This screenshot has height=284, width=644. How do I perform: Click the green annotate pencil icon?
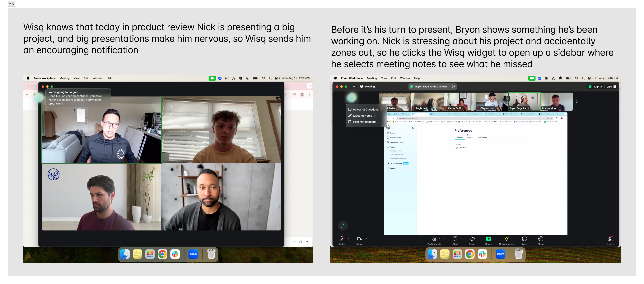click(343, 226)
